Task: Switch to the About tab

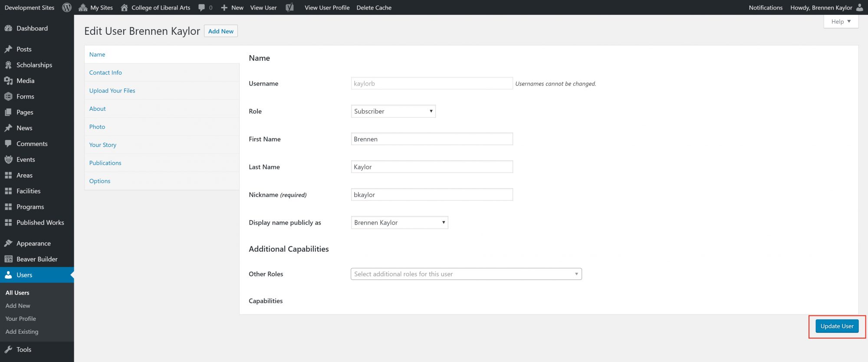Action: click(162, 109)
